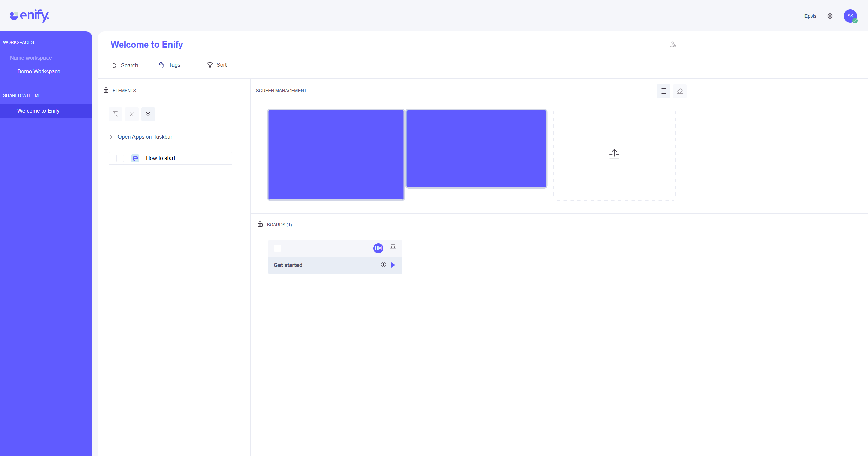Click the X icon in Elements toolbar
Screen dimensions: 868x456
tap(132, 114)
